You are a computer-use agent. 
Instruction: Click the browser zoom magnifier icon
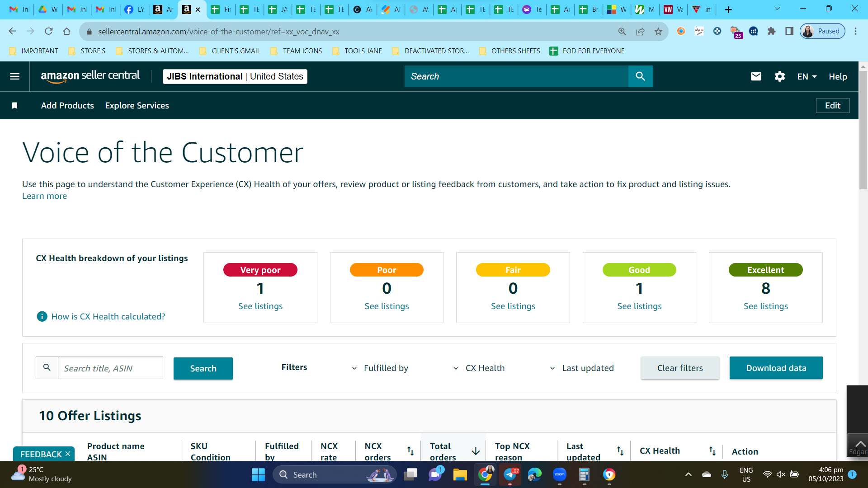(x=622, y=31)
